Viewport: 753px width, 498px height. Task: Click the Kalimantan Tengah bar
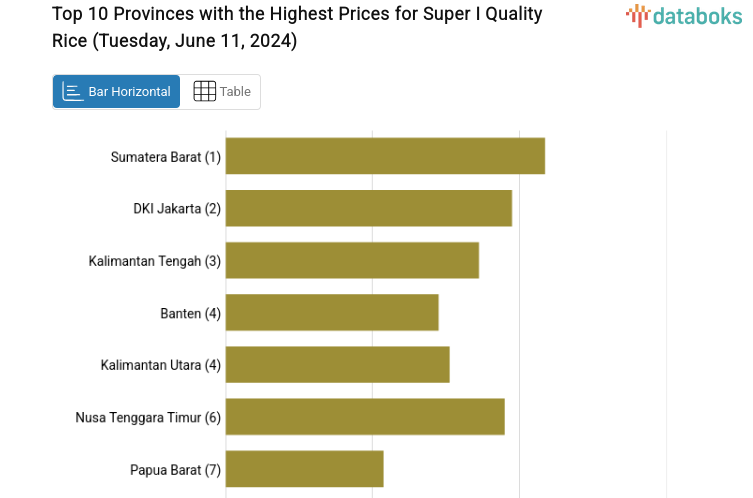pyautogui.click(x=352, y=260)
